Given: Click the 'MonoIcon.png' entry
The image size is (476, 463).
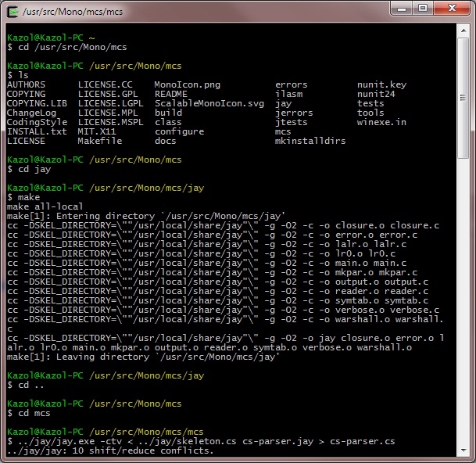Looking at the screenshot, I should (x=188, y=84).
